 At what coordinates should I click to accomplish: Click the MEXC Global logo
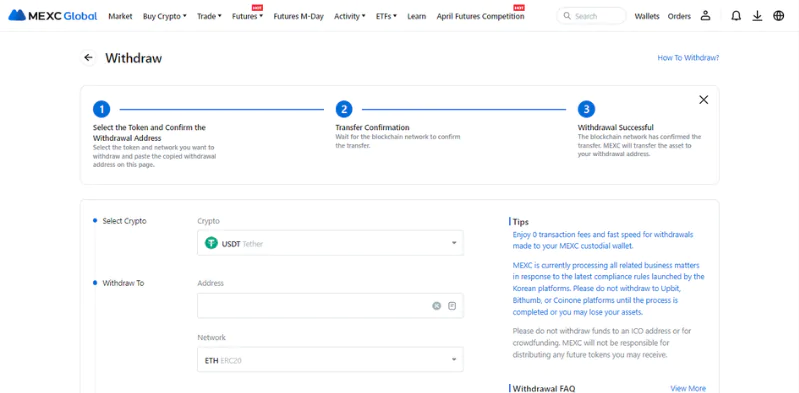click(52, 16)
